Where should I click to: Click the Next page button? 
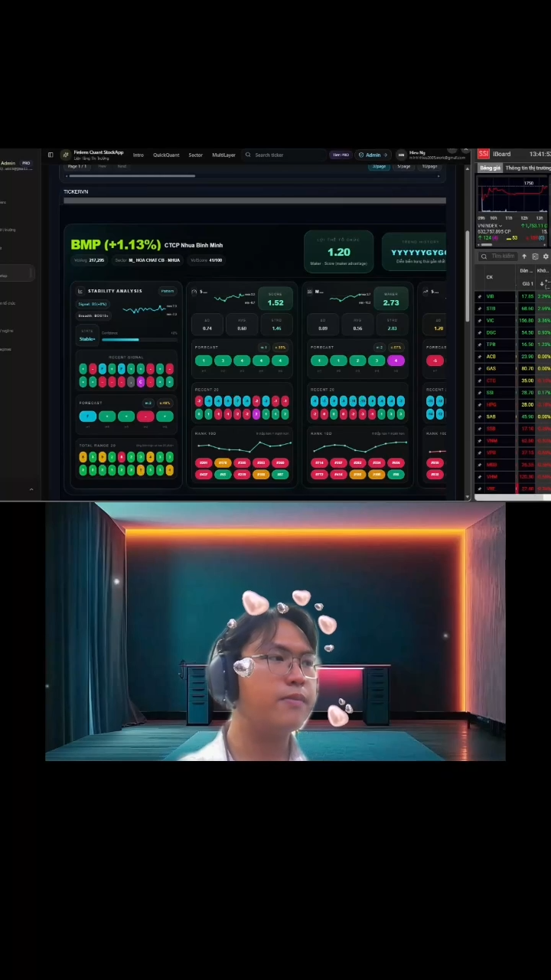pos(122,166)
